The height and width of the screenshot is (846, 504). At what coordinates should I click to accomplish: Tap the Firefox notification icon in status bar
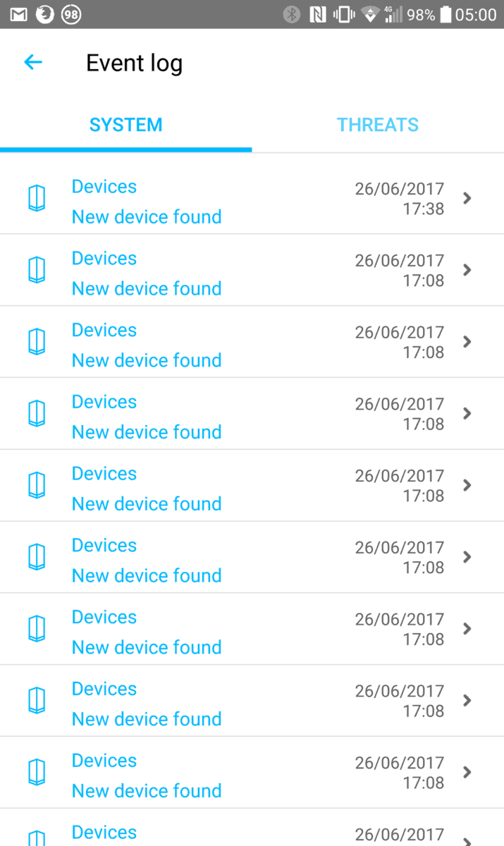44,14
